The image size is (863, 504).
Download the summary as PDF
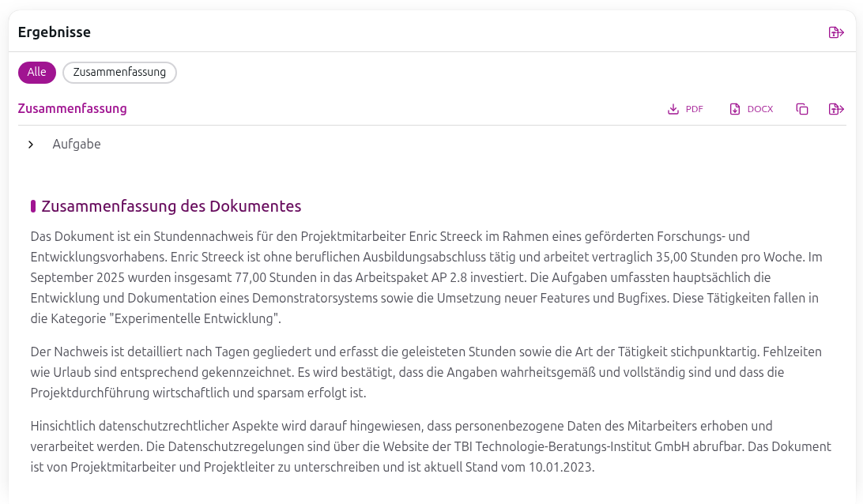coord(685,108)
